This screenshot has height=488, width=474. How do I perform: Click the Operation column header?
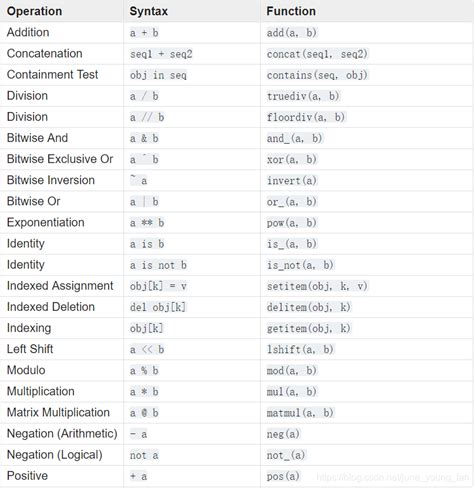coord(34,11)
